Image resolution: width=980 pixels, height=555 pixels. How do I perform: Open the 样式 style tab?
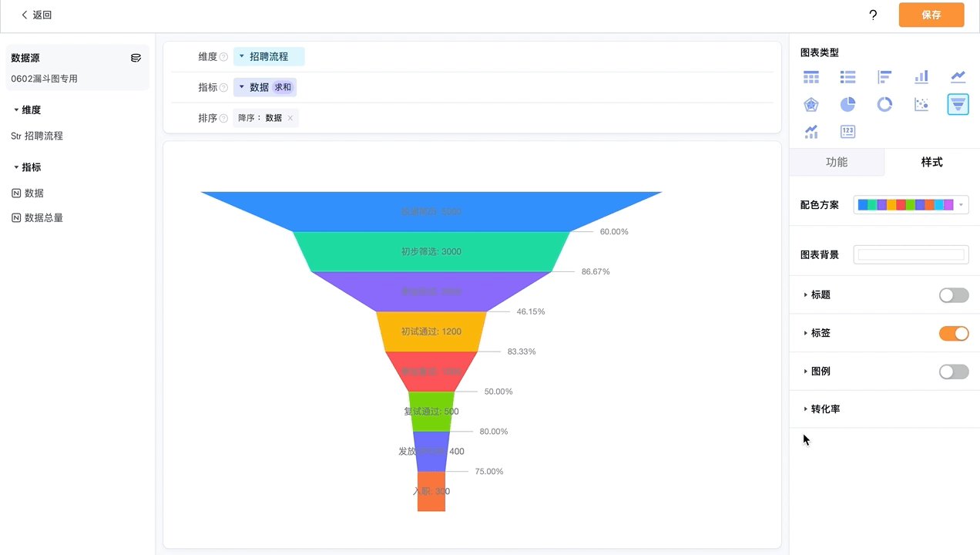click(x=932, y=162)
